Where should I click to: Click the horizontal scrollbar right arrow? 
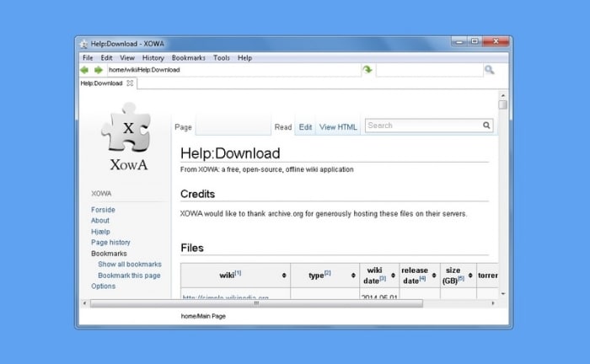coord(493,303)
